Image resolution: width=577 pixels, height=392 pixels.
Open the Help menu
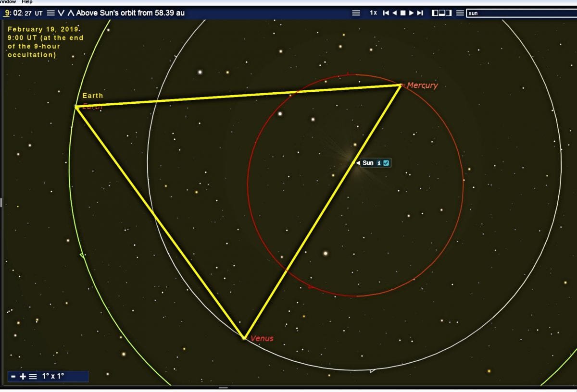pos(27,2)
